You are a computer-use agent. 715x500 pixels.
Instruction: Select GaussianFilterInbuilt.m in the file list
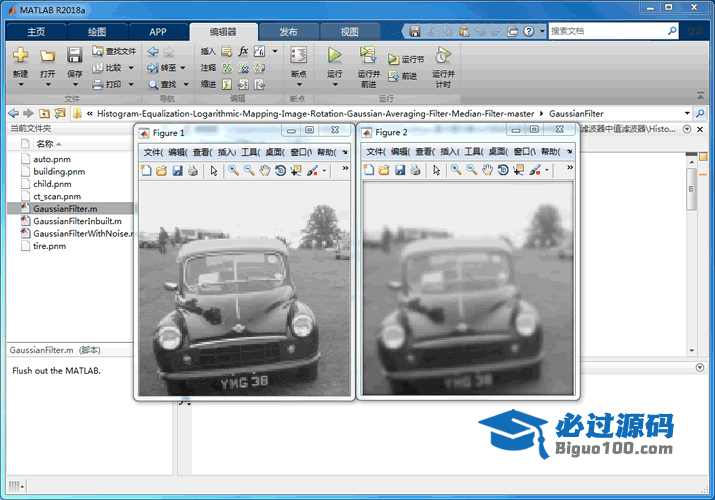(77, 221)
